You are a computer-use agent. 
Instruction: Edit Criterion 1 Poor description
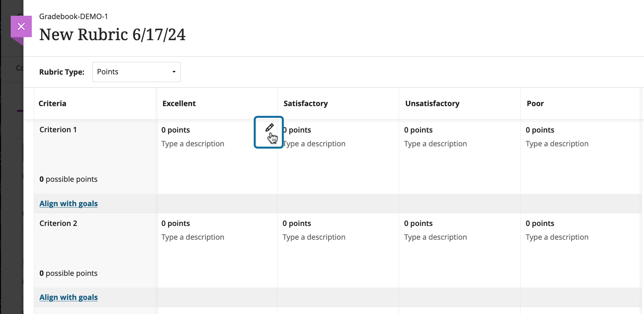coord(557,144)
